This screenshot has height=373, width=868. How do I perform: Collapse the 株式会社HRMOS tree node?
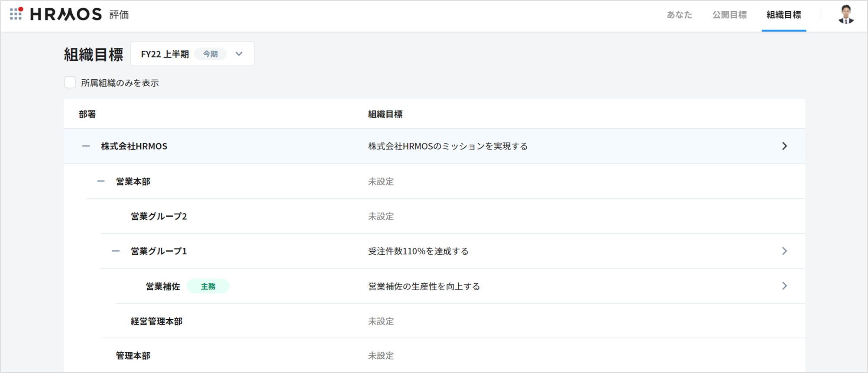click(86, 146)
